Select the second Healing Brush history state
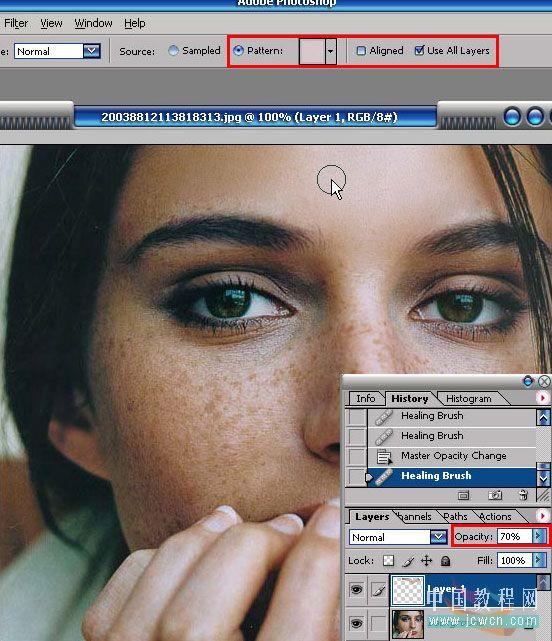 452,436
